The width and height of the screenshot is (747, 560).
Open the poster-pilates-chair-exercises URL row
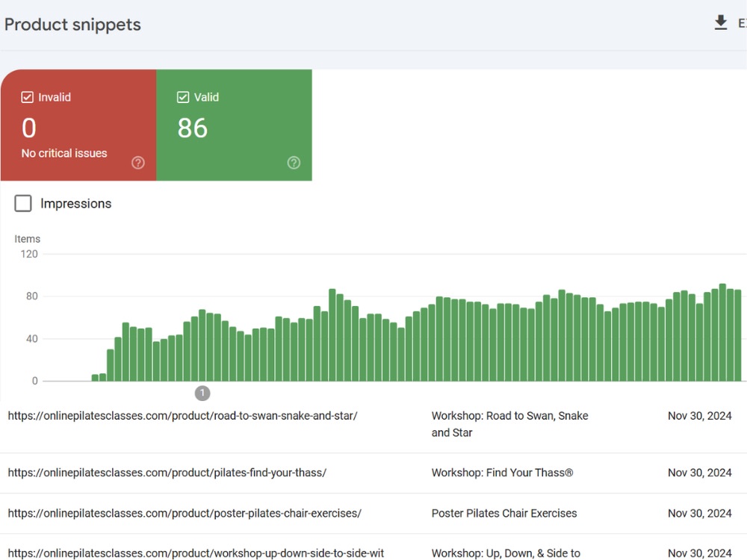coord(373,514)
